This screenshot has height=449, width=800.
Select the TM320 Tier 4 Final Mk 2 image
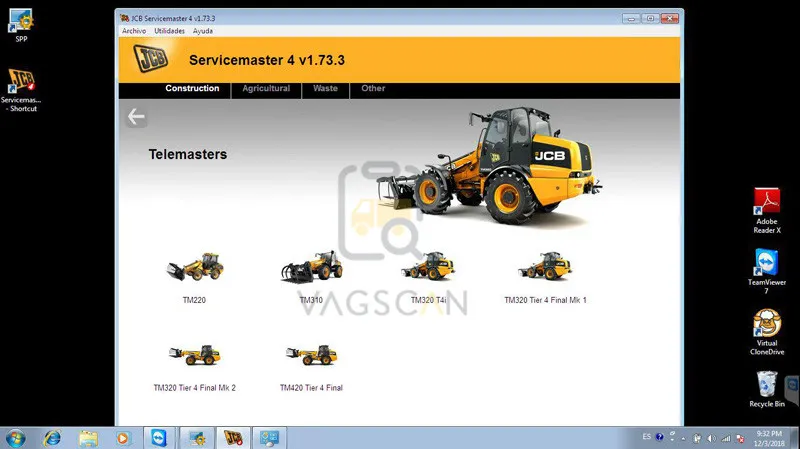click(195, 355)
